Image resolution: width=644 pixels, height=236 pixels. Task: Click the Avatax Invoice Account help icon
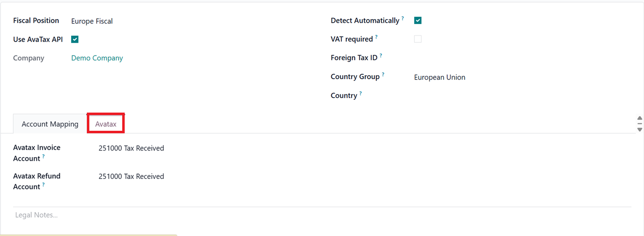(43, 157)
